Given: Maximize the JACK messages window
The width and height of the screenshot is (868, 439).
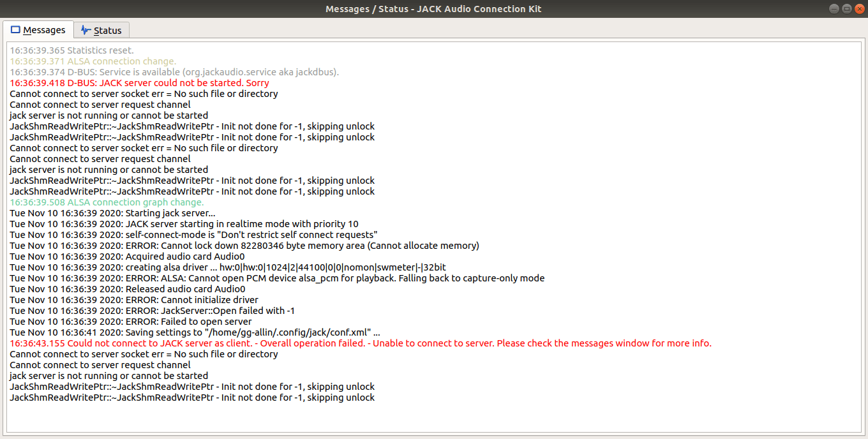Looking at the screenshot, I should click(846, 8).
